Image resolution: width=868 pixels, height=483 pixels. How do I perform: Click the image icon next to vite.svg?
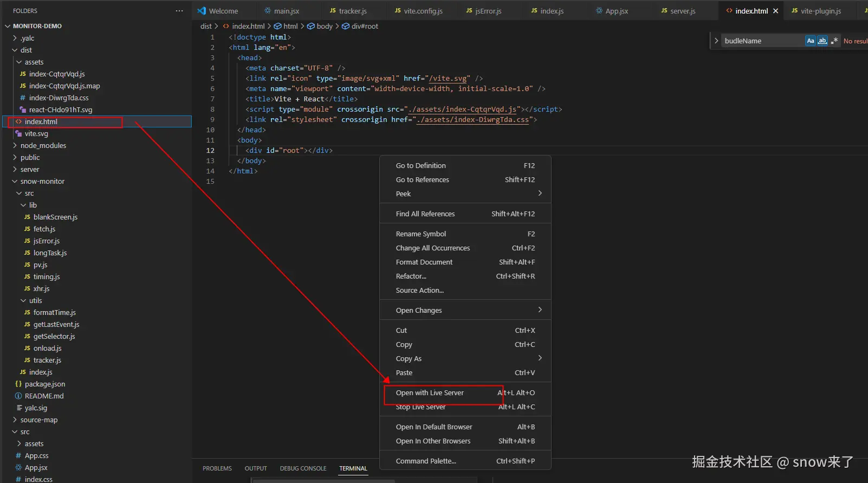pos(18,133)
